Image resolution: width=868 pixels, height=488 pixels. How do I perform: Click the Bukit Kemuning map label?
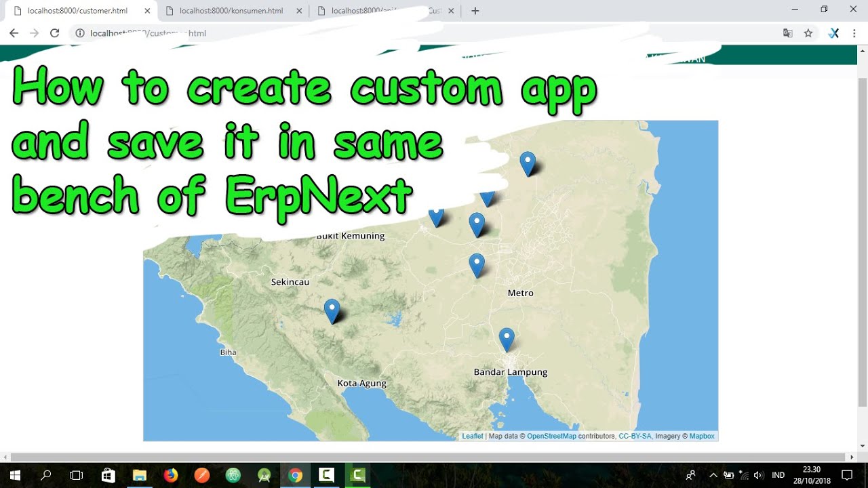point(351,237)
